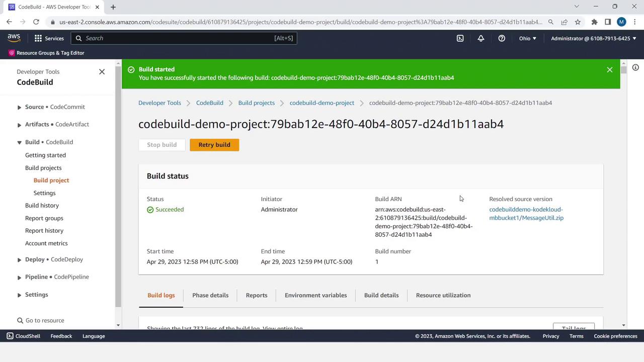The height and width of the screenshot is (362, 644).
Task: Click the Retry build button
Action: [x=214, y=145]
